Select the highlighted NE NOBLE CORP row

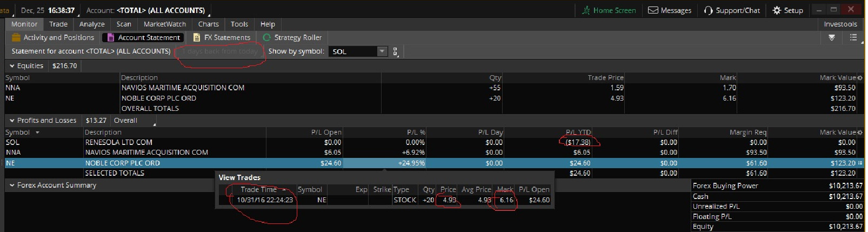click(432, 163)
